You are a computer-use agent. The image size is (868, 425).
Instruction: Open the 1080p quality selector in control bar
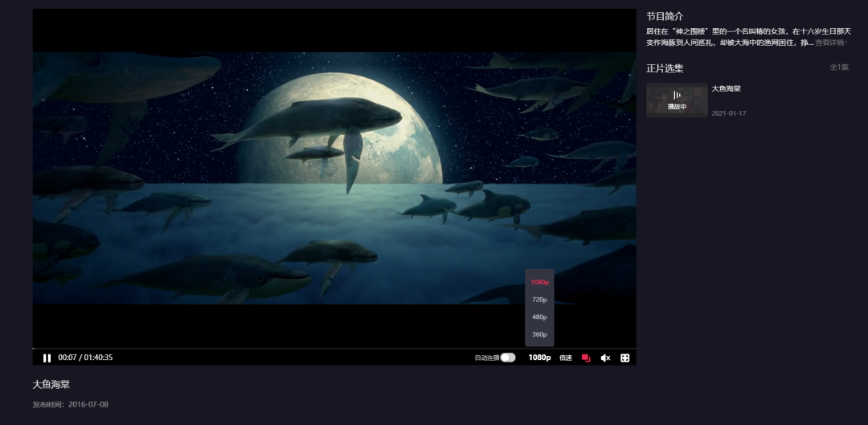coord(539,358)
